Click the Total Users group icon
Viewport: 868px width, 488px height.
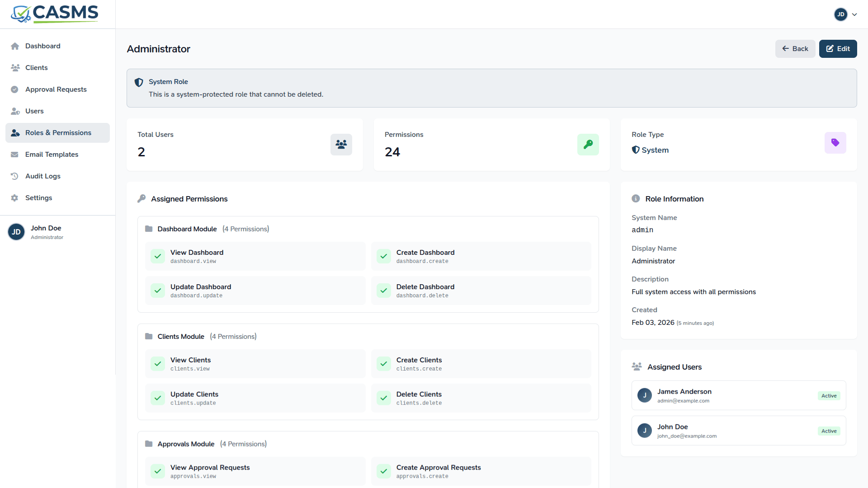341,145
